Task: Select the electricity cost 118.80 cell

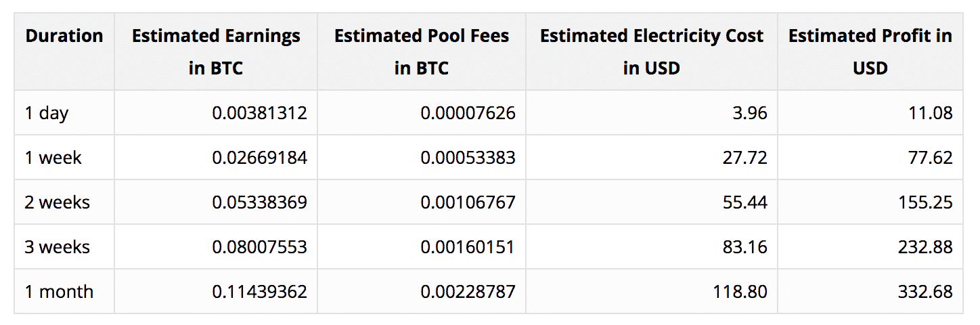Action: coord(739,292)
